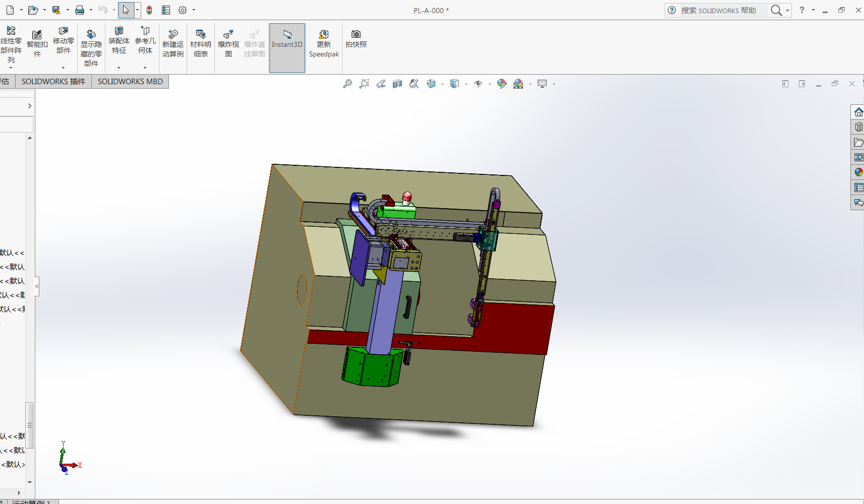864x504 pixels.
Task: Click the 爆炸视图 exploded view tool
Action: (228, 43)
